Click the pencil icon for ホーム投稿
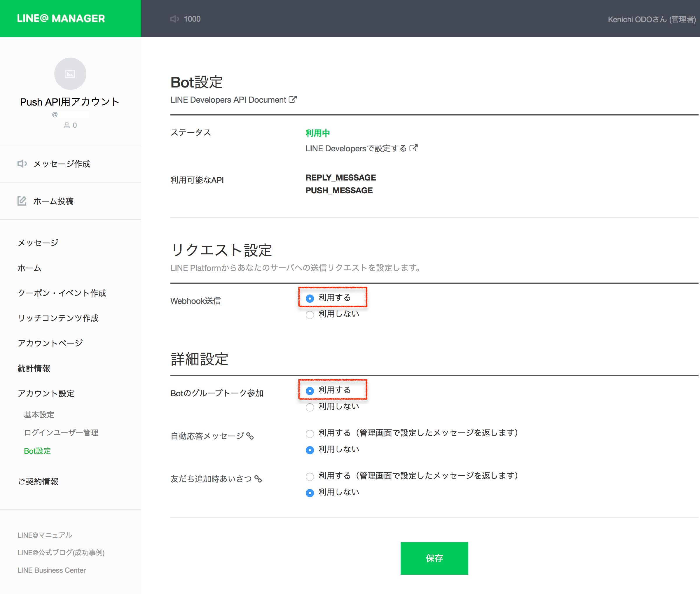 22,201
